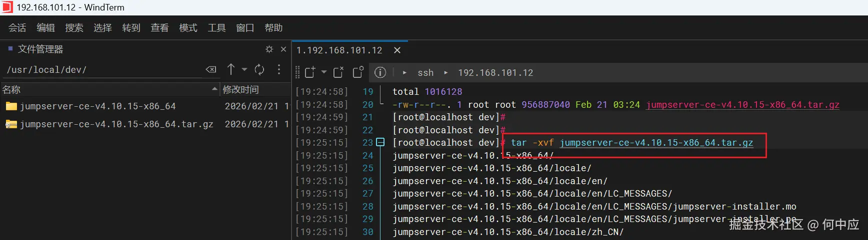Expand breadcrumb arrow before ssh

click(404, 73)
